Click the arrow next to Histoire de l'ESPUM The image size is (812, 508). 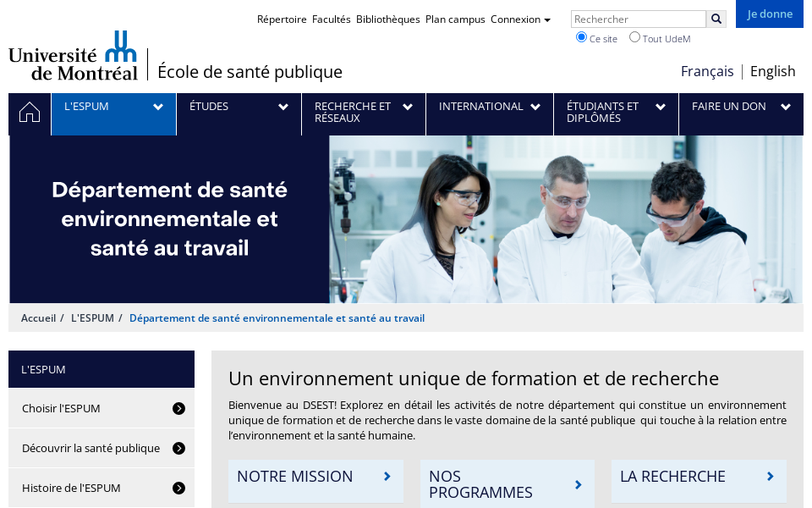[178, 488]
